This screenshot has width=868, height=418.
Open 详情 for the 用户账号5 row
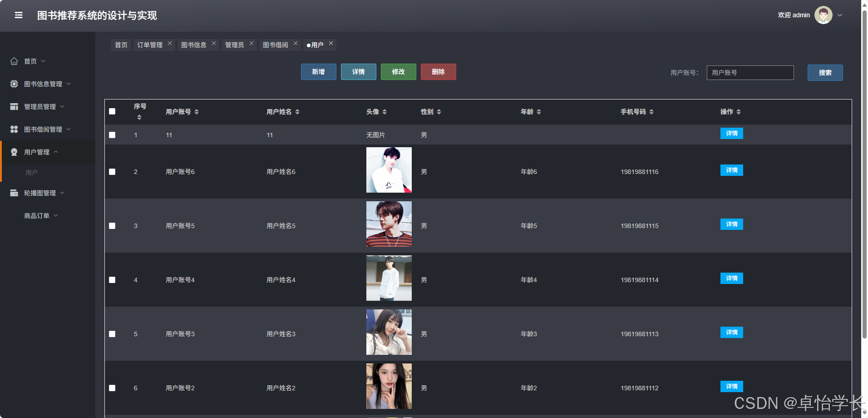732,224
